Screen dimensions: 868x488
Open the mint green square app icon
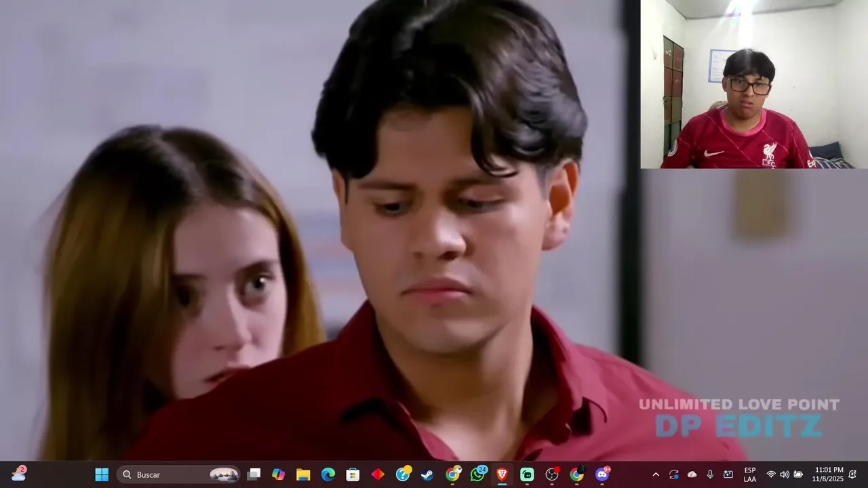coord(527,474)
